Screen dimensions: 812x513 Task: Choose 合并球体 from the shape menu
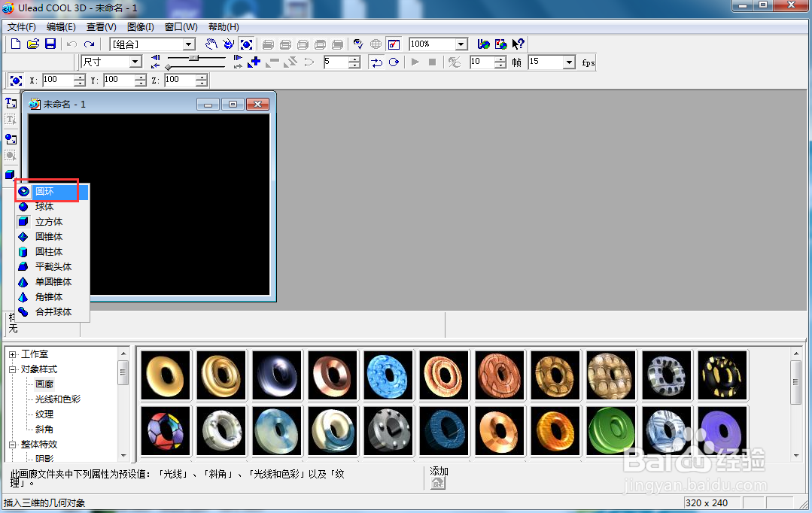tap(53, 311)
